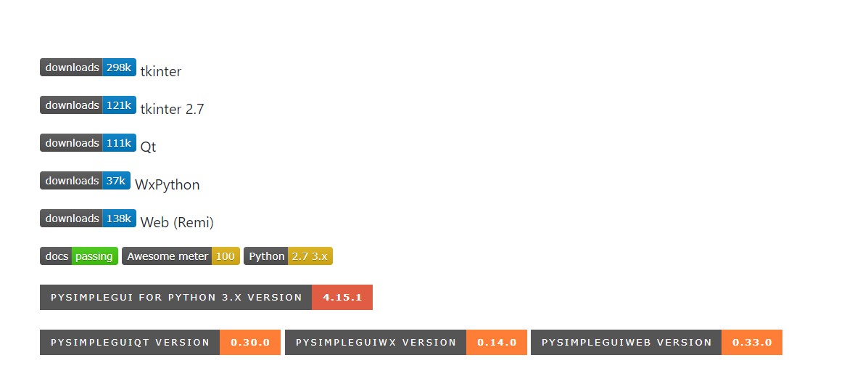
Task: Click the Python 2.7 3.x badge
Action: click(x=288, y=256)
